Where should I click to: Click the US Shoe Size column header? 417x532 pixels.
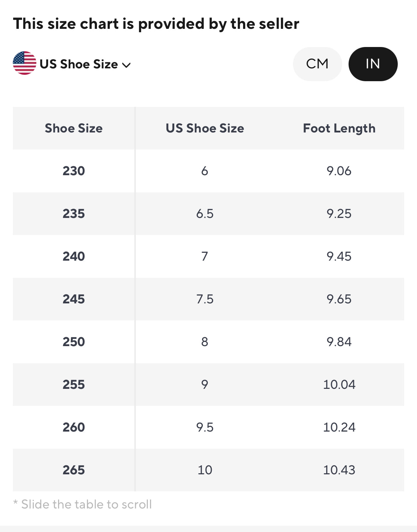(205, 128)
